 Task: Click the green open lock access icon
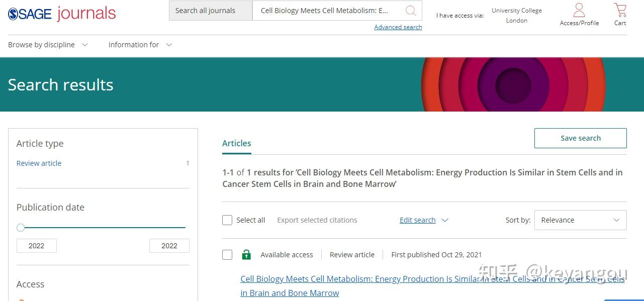coord(246,255)
